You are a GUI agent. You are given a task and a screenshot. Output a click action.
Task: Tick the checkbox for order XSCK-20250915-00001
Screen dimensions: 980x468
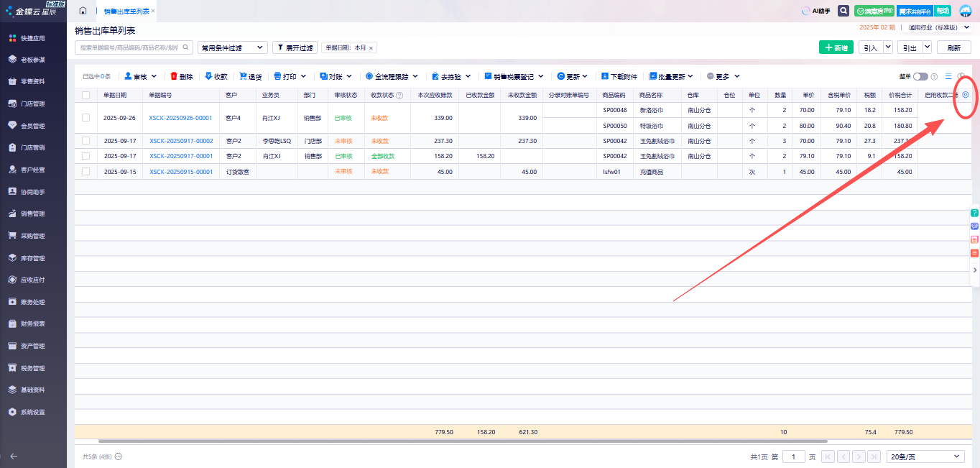click(x=86, y=172)
